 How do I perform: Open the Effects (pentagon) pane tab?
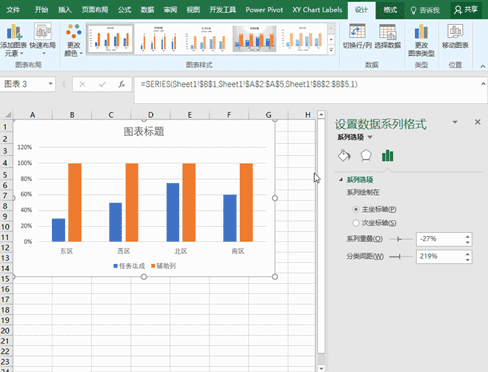pyautogui.click(x=366, y=155)
